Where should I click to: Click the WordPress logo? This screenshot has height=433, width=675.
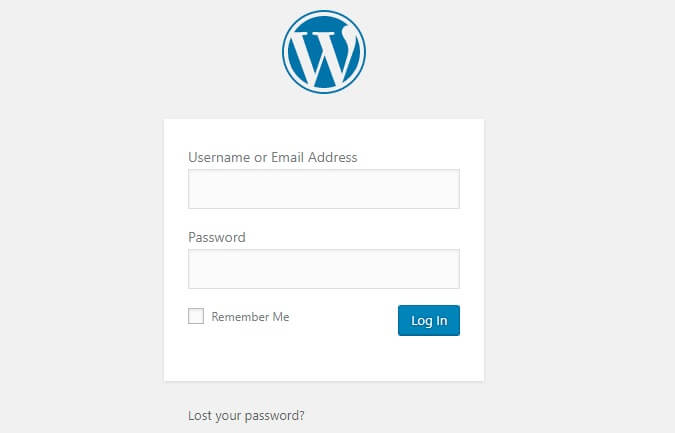click(x=324, y=52)
